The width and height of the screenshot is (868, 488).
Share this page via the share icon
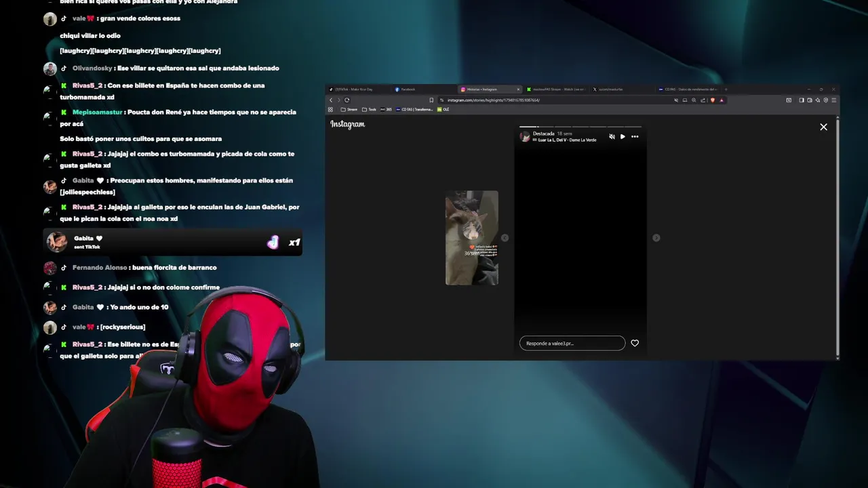tap(703, 100)
